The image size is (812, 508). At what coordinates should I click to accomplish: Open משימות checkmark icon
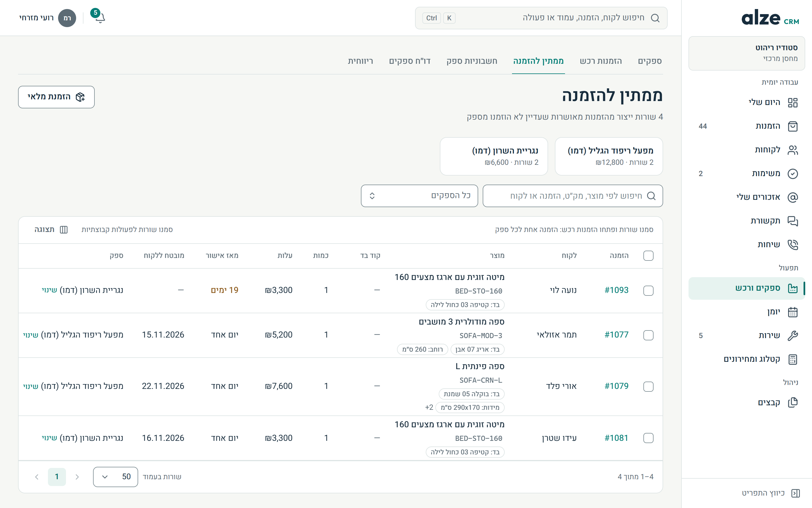(x=793, y=174)
